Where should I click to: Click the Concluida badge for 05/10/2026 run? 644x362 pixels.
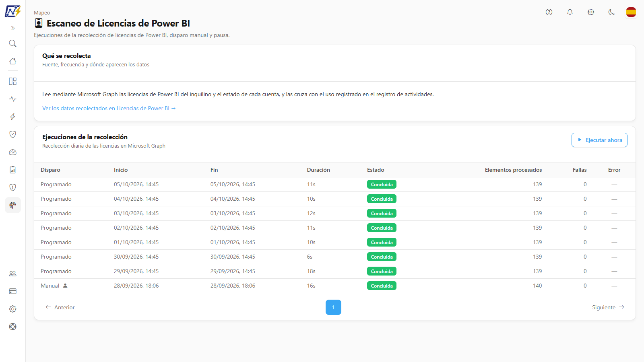382,184
